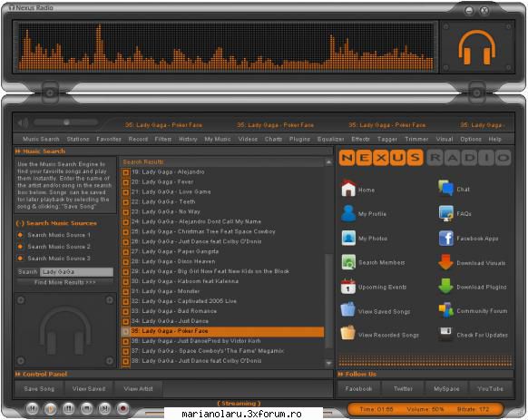The image size is (528, 420).
Task: Open the Facebook follow button
Action: pyautogui.click(x=359, y=388)
